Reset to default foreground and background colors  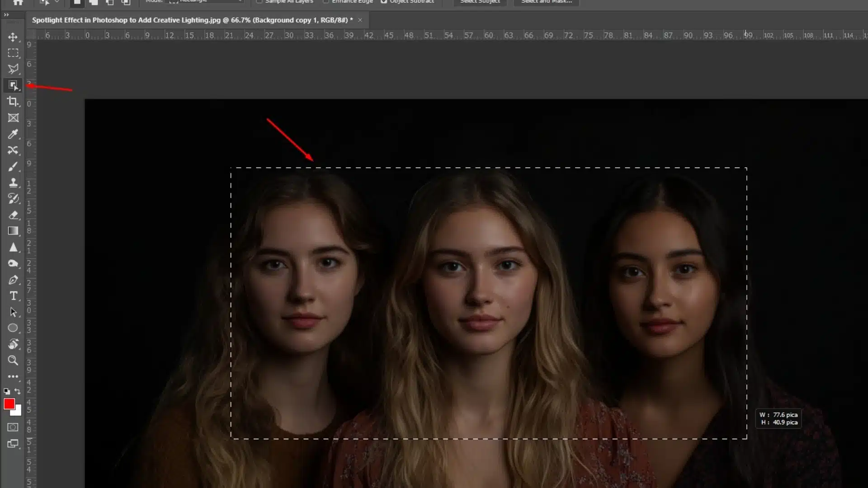pyautogui.click(x=7, y=391)
